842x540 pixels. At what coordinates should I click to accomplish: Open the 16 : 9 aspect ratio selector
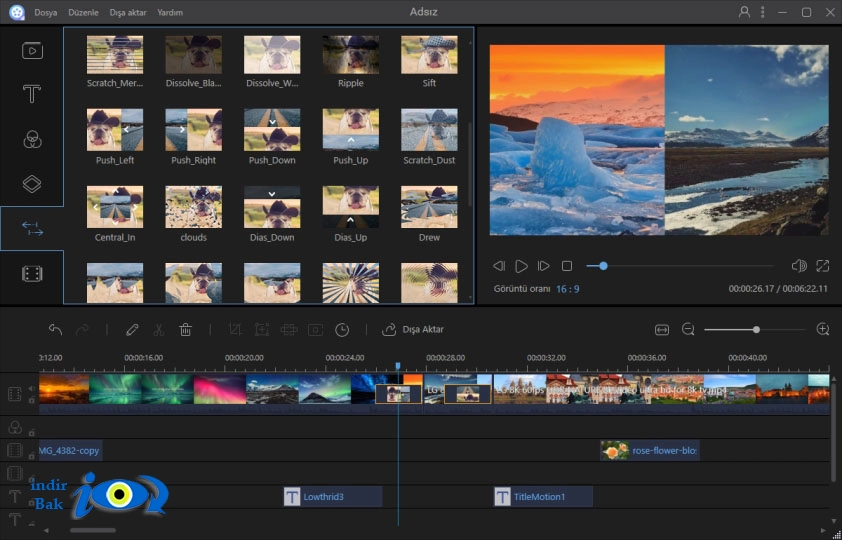[x=568, y=289]
